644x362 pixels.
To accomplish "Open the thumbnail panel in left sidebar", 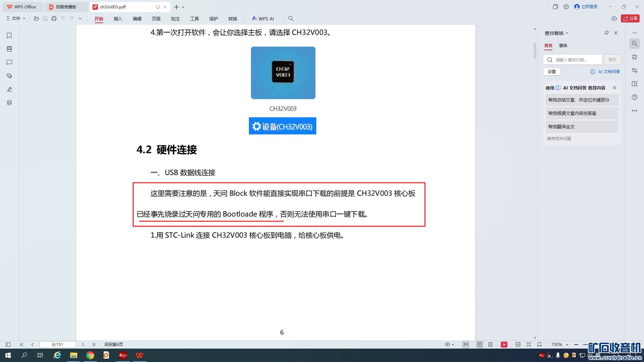I will point(9,49).
